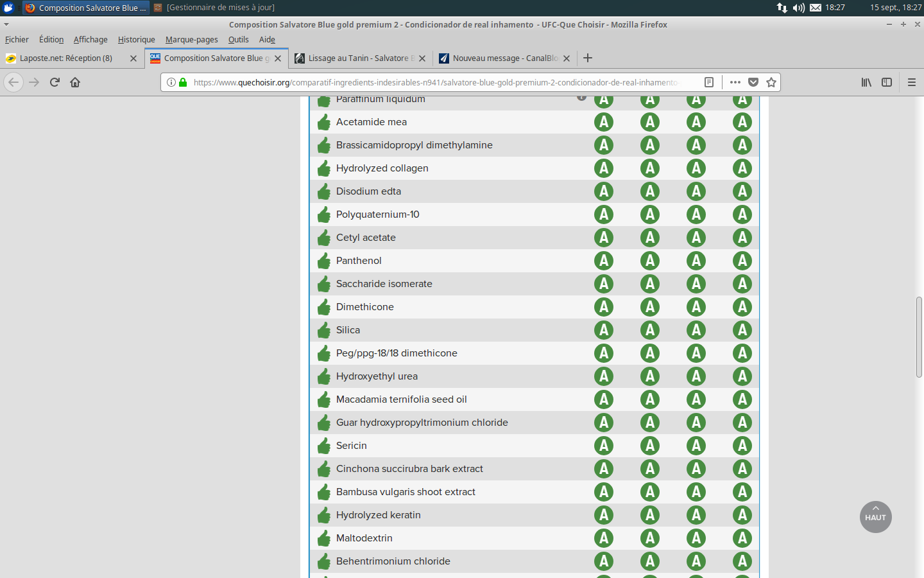Close the Nouveau message tab
This screenshot has width=924, height=578.
pos(567,58)
